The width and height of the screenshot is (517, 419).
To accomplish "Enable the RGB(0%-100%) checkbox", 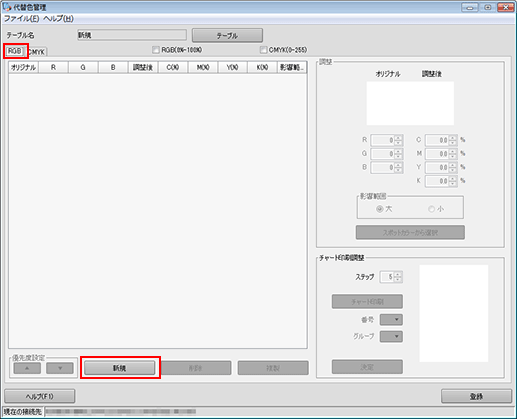I will (156, 50).
